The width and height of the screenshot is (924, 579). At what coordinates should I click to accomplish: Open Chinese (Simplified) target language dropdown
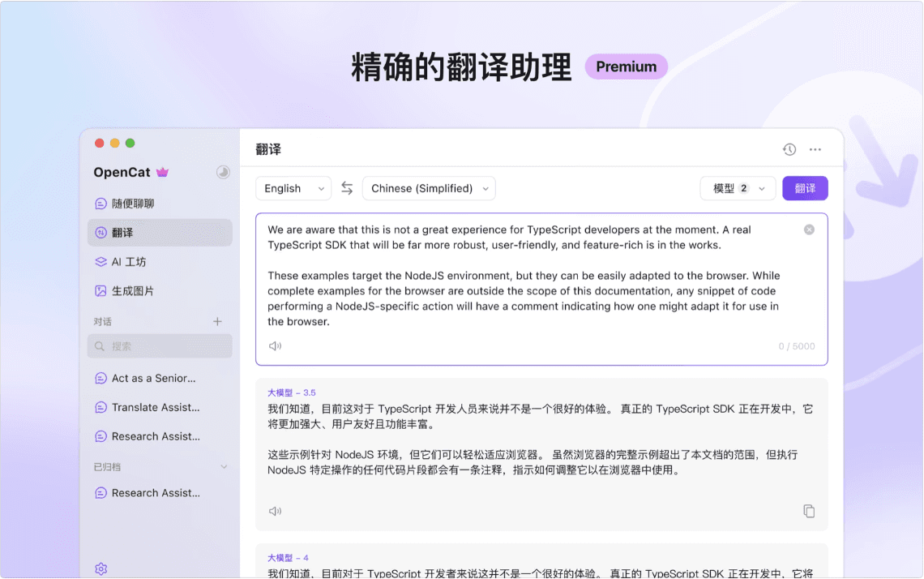[429, 189]
